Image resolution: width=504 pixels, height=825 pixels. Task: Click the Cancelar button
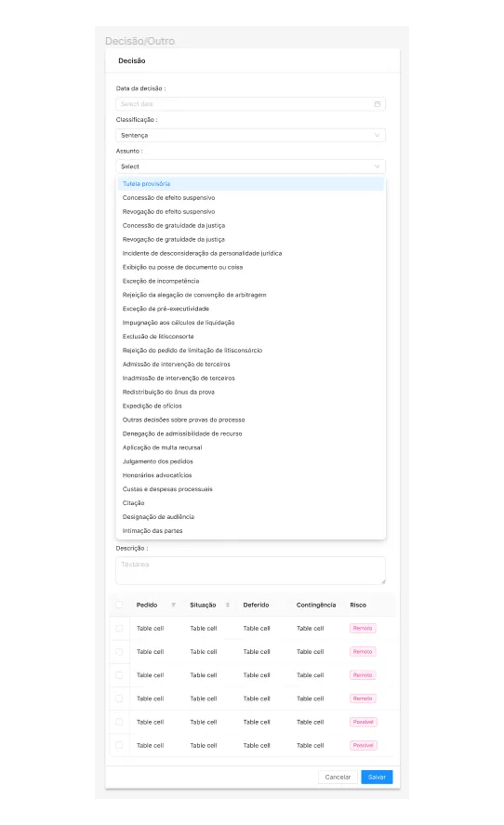click(x=338, y=778)
